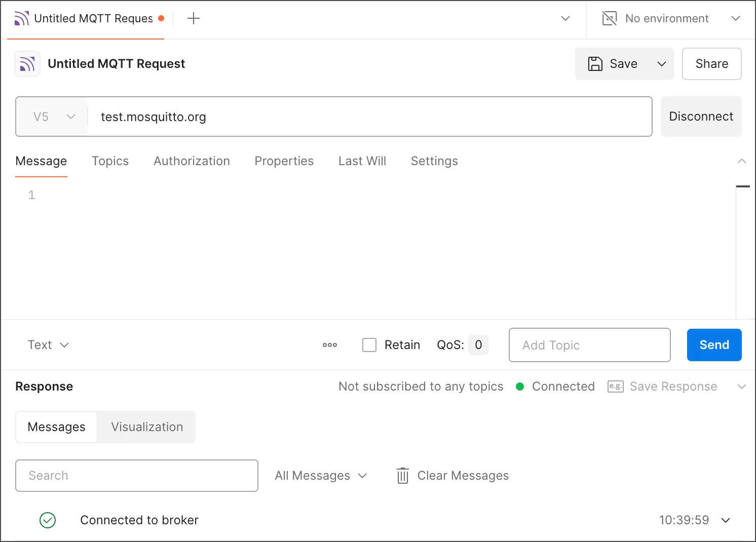This screenshot has width=756, height=542.
Task: Focus the Add Topic field
Action: point(590,345)
